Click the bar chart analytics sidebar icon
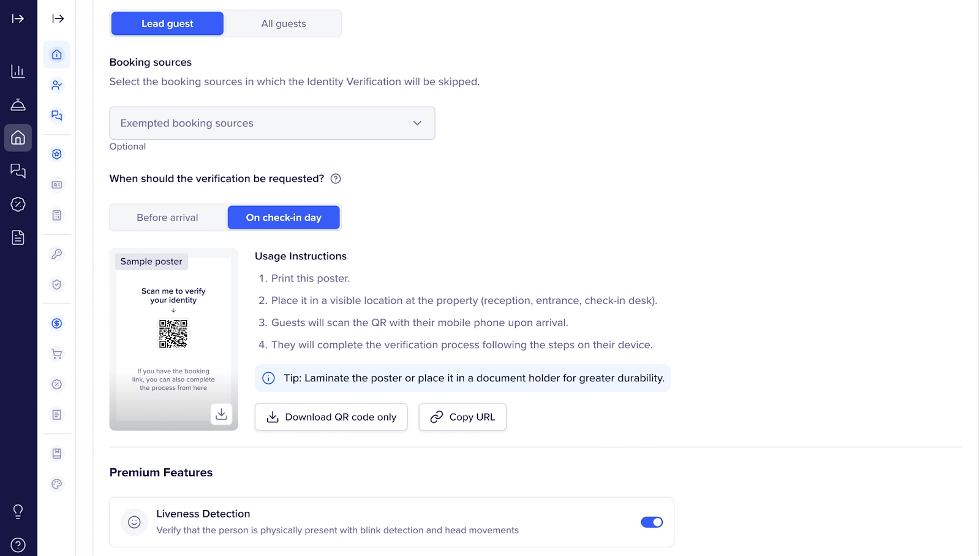Screen dimensions: 980x556 pyautogui.click(x=18, y=71)
